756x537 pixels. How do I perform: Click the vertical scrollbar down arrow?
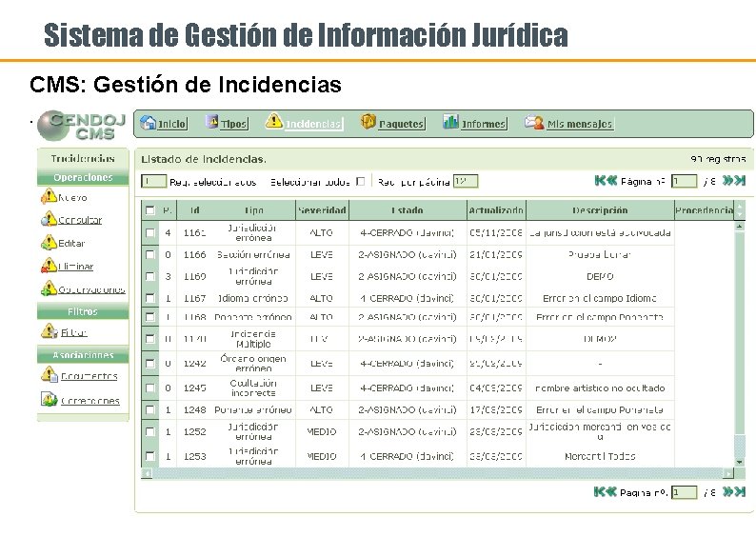[x=739, y=462]
